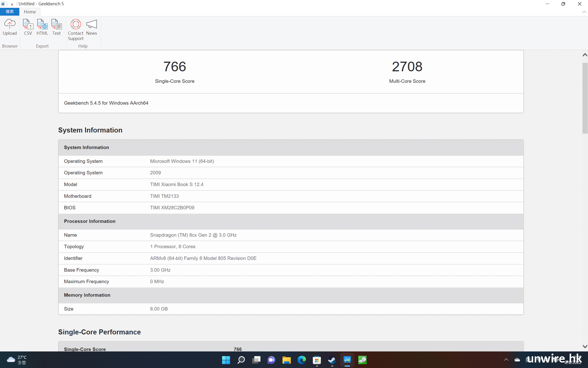Image resolution: width=588 pixels, height=368 pixels.
Task: Collapse the ribbon with the chevron
Action: pos(584,12)
